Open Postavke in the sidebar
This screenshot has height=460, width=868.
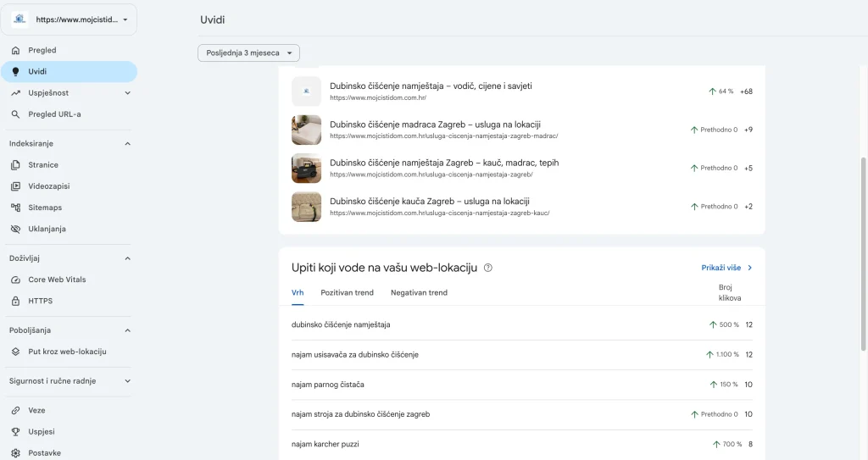coord(70,453)
